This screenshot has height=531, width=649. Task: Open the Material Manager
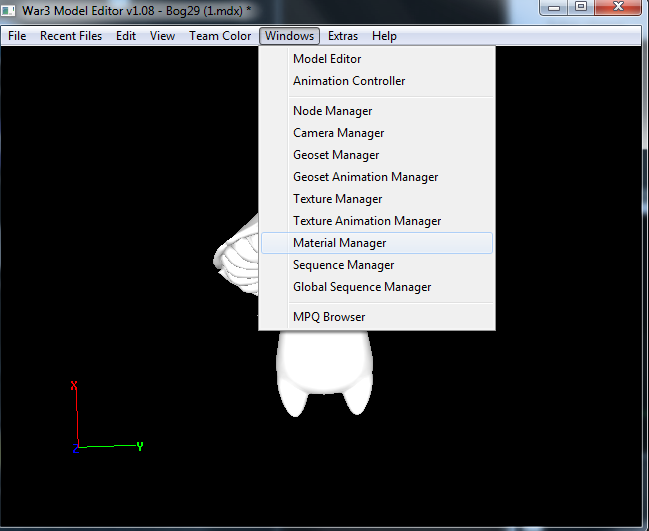[x=377, y=243]
